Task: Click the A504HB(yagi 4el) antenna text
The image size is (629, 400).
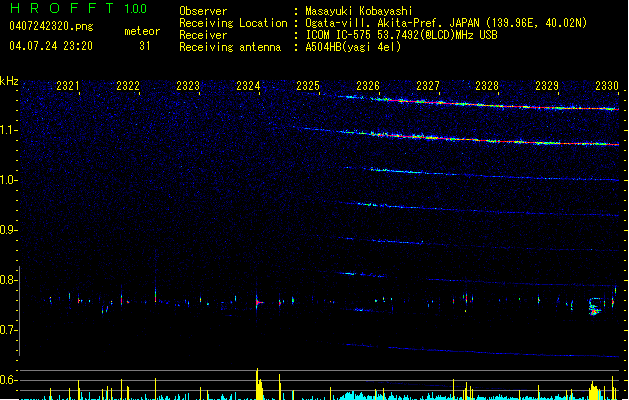Action: click(x=353, y=47)
